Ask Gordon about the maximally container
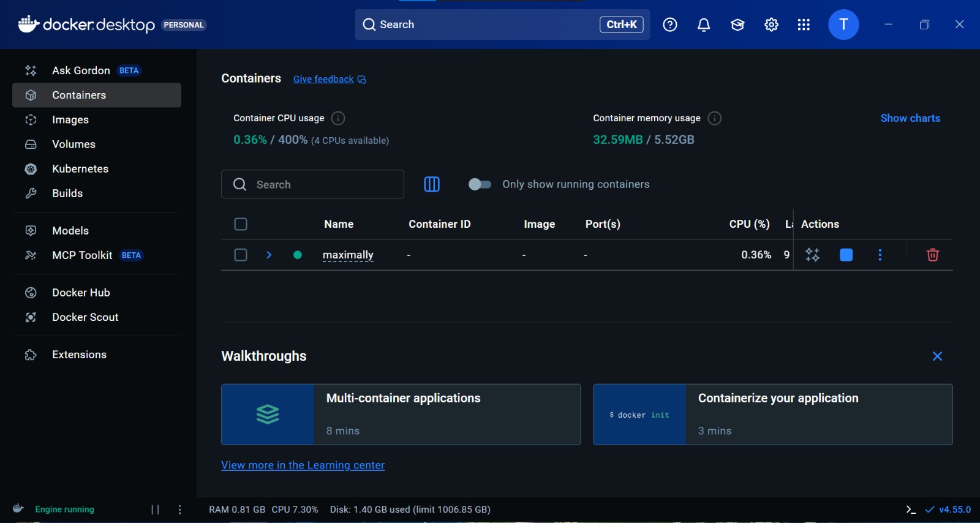The image size is (980, 523). coord(812,255)
